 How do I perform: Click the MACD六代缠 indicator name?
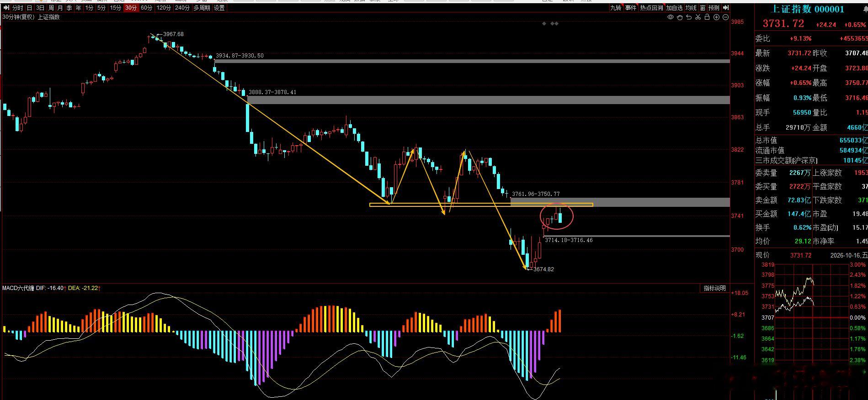tap(18, 288)
